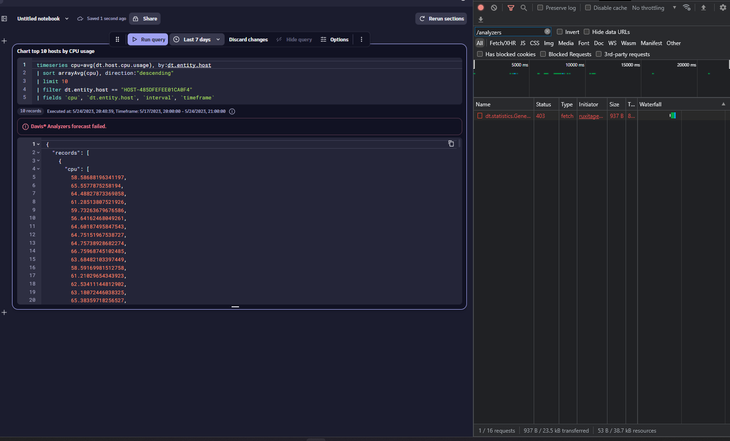Click the record network log icon
Image resolution: width=730 pixels, height=441 pixels.
[x=481, y=8]
